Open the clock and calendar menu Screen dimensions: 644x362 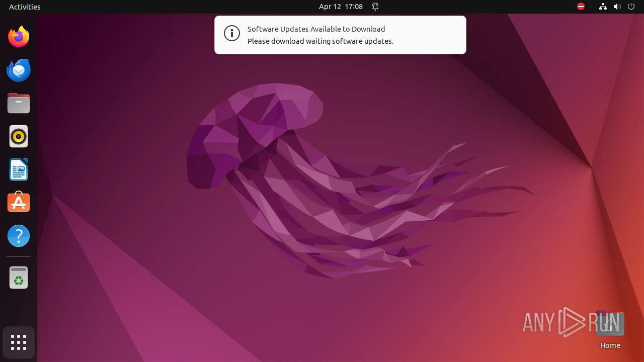tap(341, 7)
